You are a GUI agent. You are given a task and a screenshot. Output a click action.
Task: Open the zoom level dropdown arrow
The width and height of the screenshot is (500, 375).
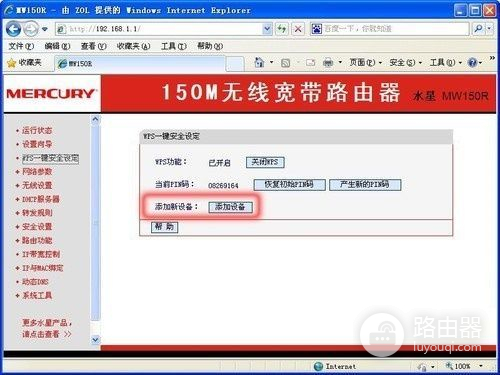481,366
